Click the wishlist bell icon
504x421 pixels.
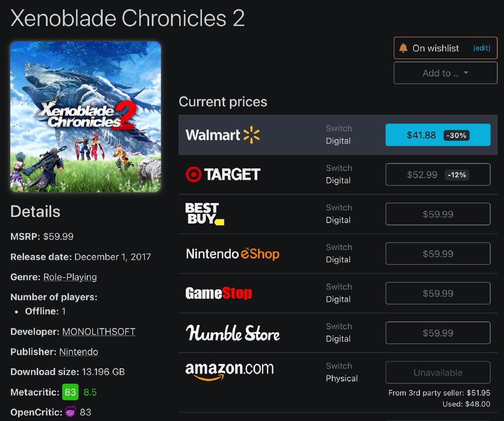coord(403,48)
